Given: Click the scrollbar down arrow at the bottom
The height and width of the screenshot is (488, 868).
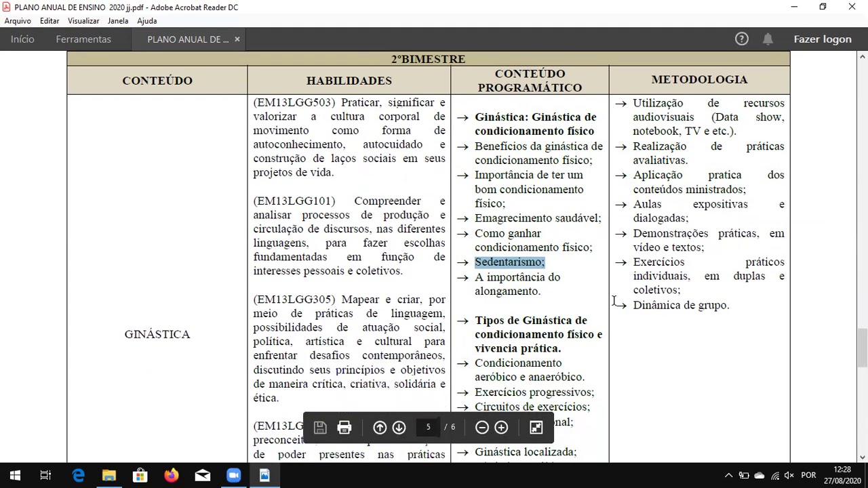Looking at the screenshot, I should pyautogui.click(x=862, y=457).
